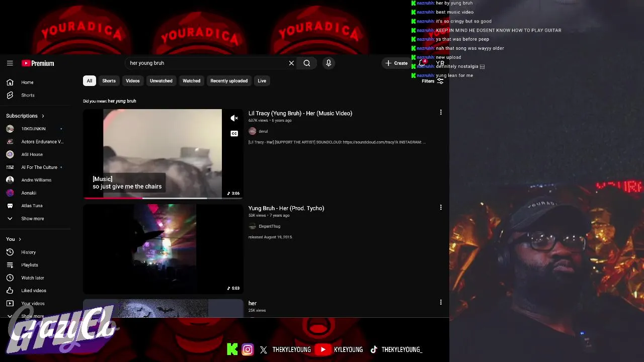Click the TikTok icon in overlay
The height and width of the screenshot is (362, 644).
374,349
